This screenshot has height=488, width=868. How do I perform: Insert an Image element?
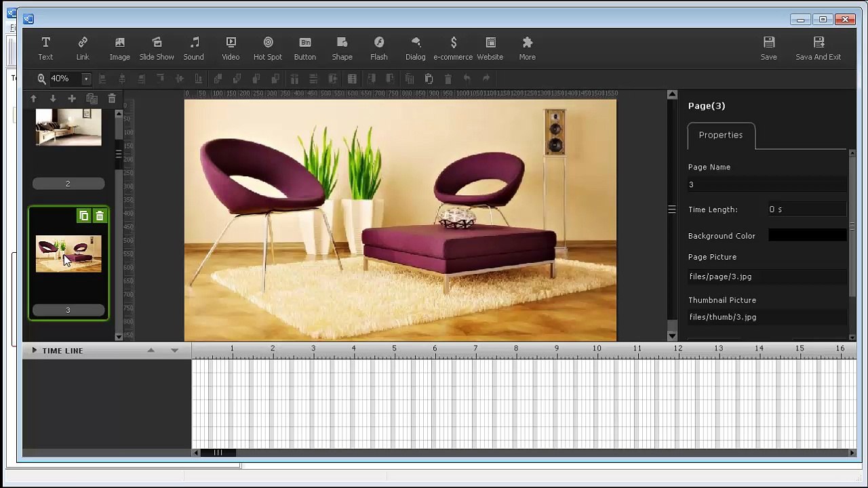coord(119,49)
